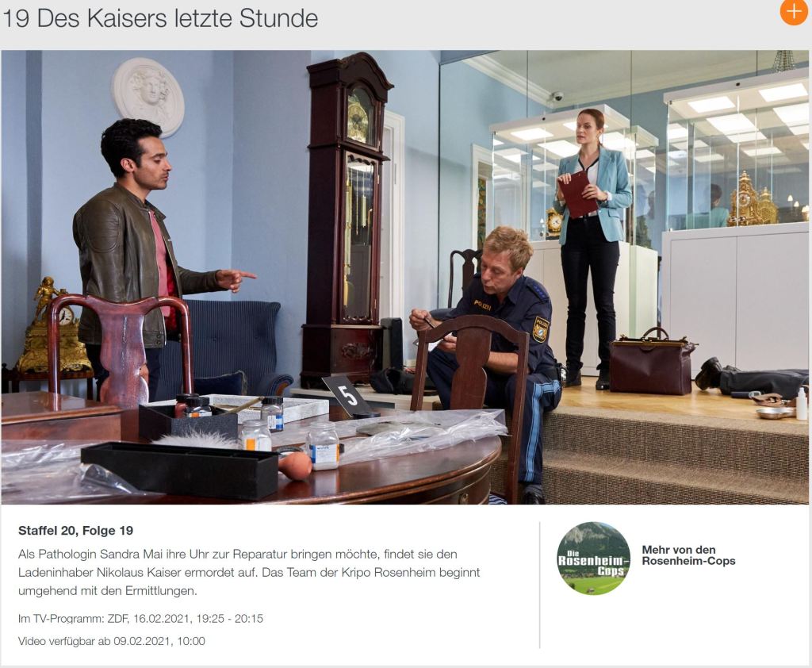
Task: Click the white wall relief medallion
Action: coord(148,96)
